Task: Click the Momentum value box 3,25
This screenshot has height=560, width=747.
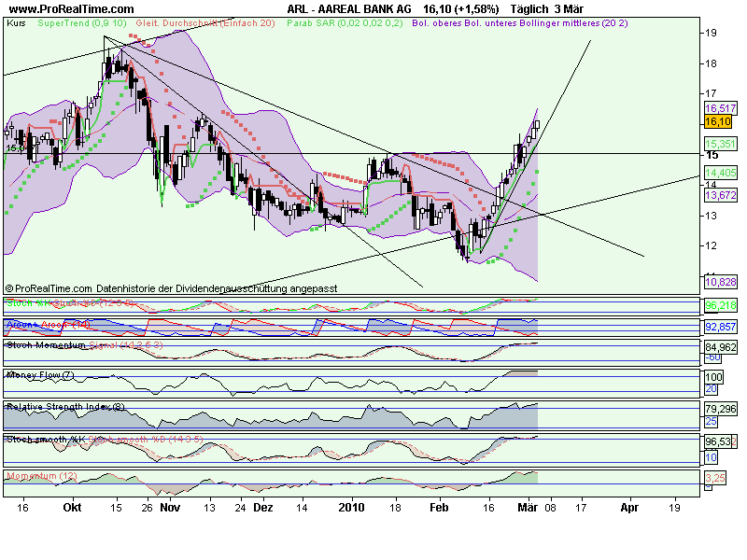Action: 715,478
